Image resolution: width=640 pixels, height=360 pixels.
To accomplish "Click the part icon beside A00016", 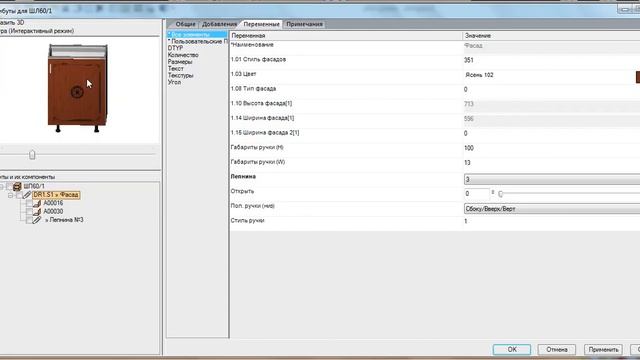I will (37, 203).
